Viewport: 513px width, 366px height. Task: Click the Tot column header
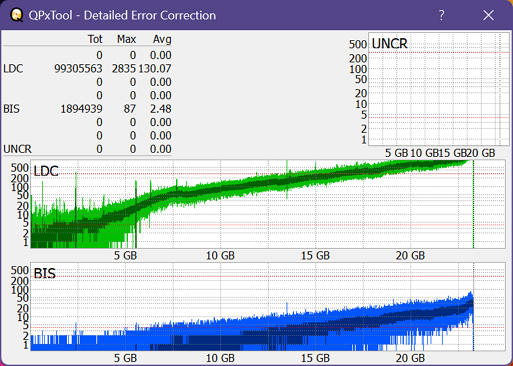pos(95,39)
